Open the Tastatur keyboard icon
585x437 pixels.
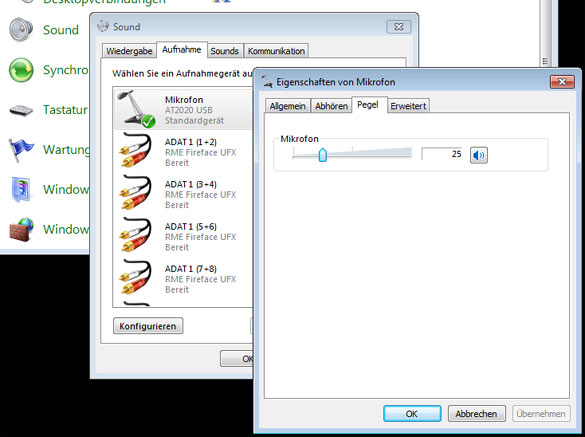21,110
